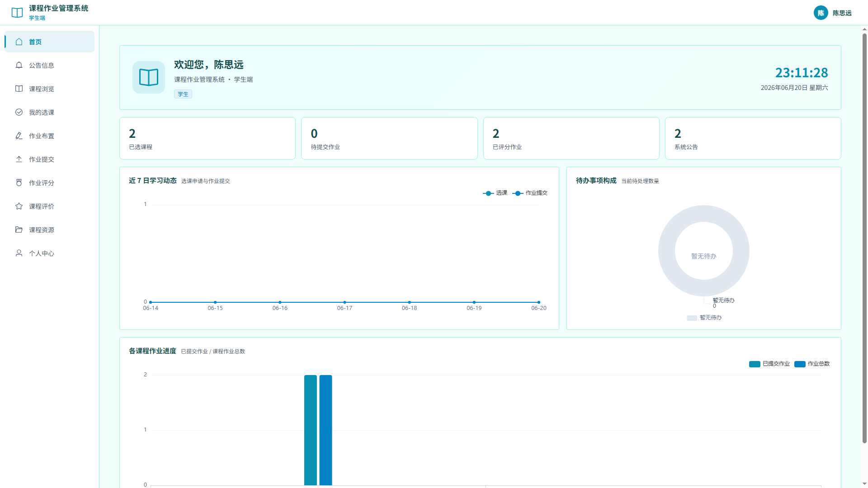This screenshot has height=488, width=868.
Task: Click the 06-18 axis label
Action: point(410,308)
